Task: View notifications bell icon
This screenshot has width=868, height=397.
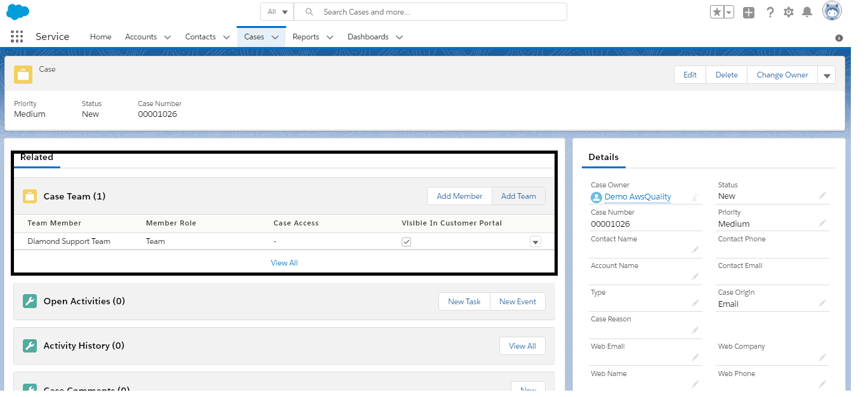Action: 807,12
